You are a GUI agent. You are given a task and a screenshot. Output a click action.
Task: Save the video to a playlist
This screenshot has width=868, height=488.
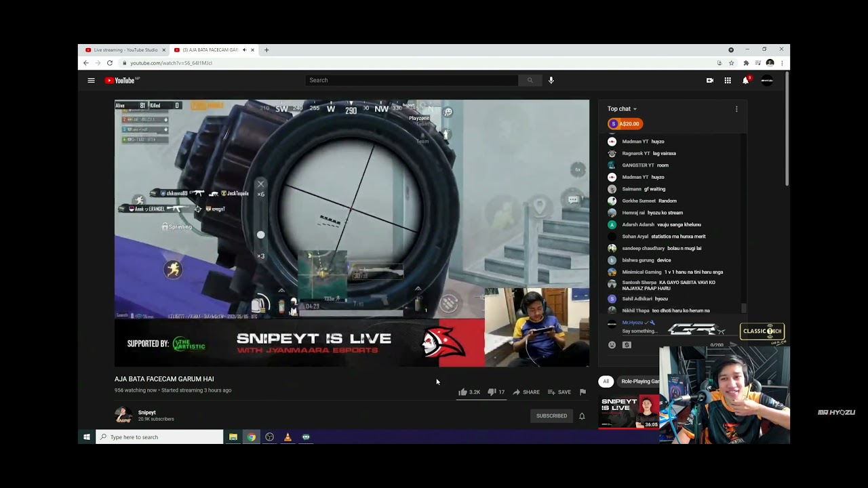pyautogui.click(x=559, y=392)
